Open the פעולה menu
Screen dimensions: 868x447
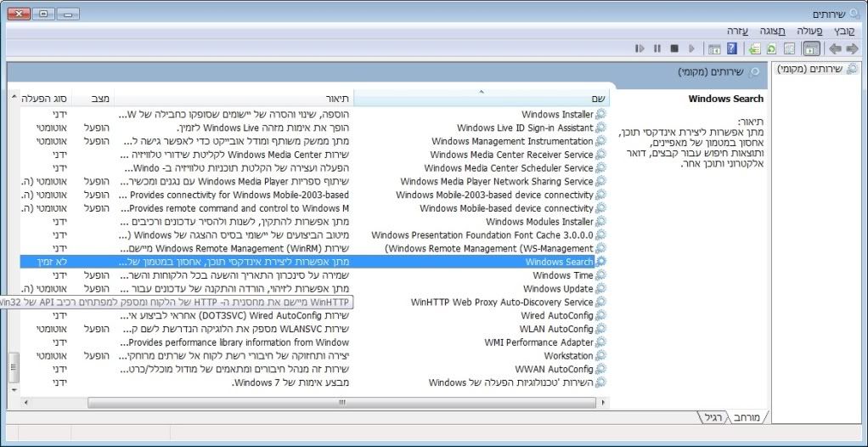(x=809, y=31)
